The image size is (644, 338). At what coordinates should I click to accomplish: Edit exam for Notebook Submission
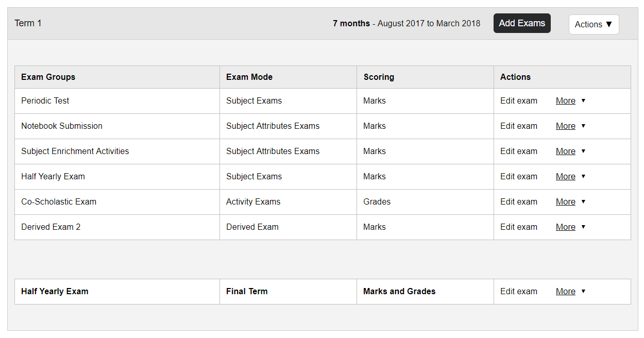click(x=519, y=126)
